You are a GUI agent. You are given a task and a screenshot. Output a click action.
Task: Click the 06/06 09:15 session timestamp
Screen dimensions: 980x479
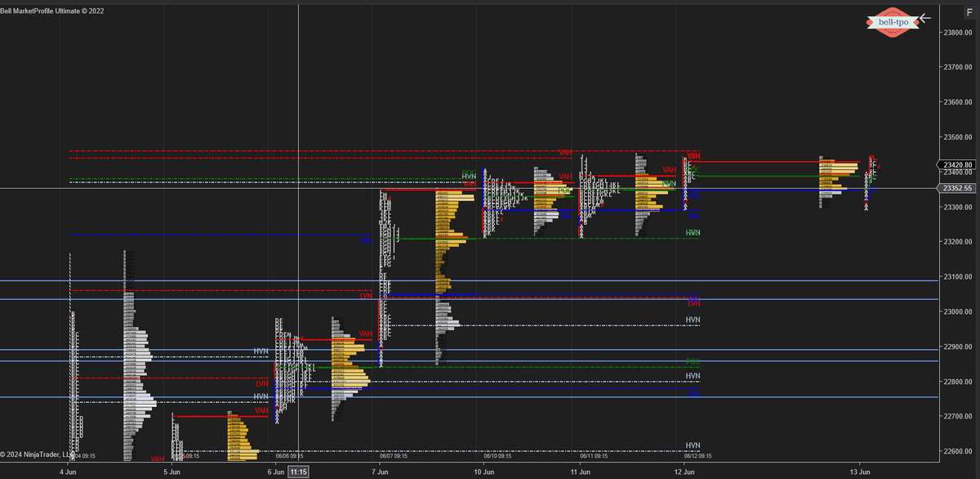click(x=291, y=456)
